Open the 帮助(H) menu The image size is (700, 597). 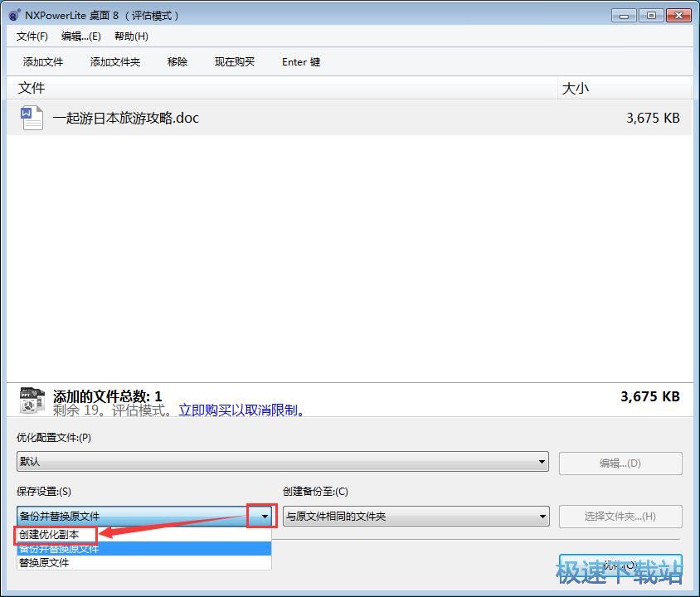click(131, 36)
